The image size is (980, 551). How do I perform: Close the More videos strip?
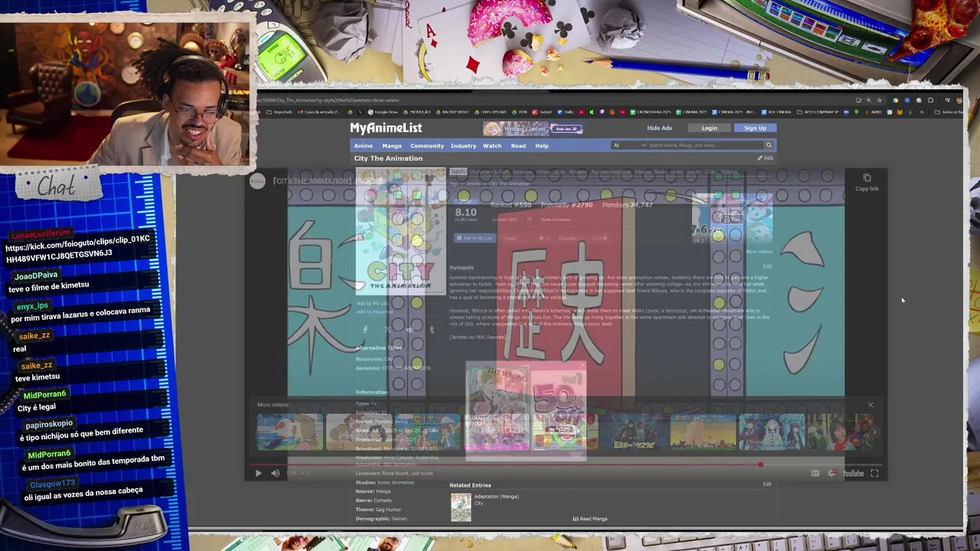871,404
